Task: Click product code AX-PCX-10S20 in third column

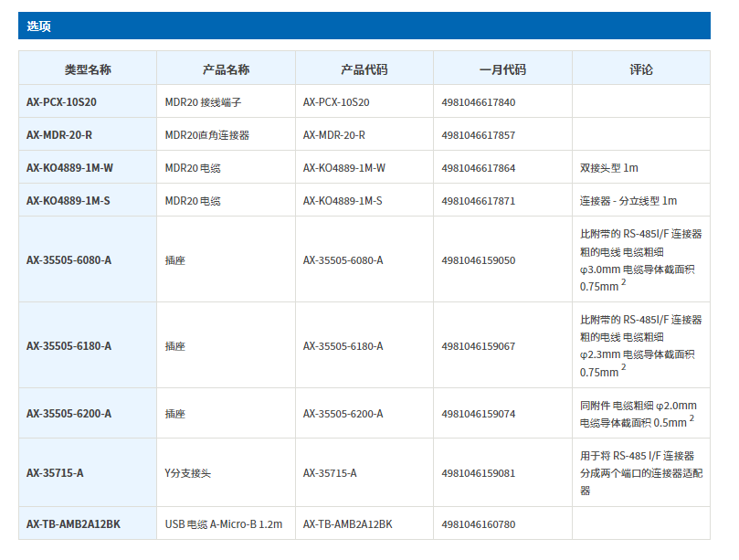Action: (x=336, y=101)
